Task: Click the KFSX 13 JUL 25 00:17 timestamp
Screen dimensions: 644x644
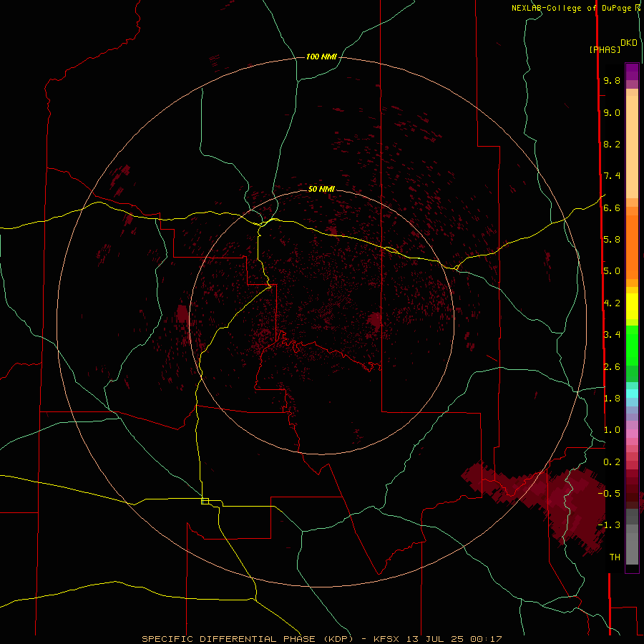Action: tap(438, 639)
